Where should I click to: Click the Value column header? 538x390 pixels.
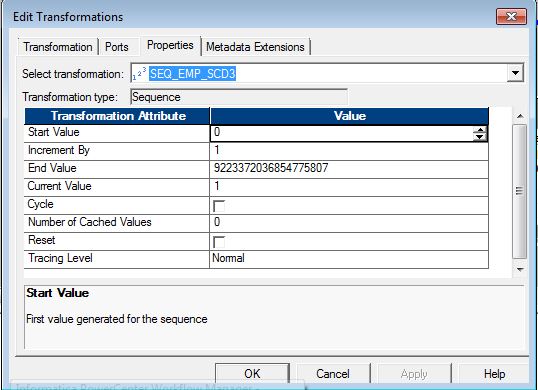(x=349, y=116)
